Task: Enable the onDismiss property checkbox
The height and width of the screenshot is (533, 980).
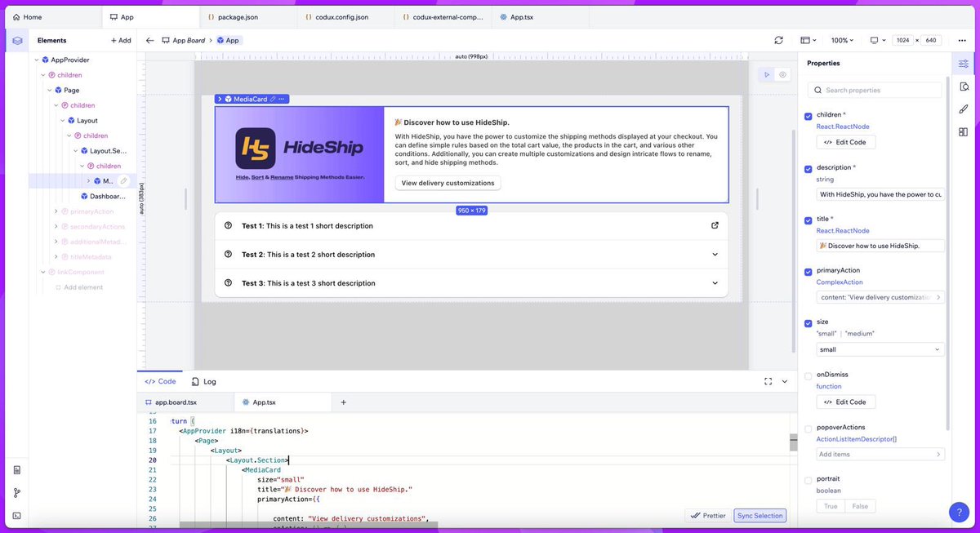Action: tap(808, 376)
